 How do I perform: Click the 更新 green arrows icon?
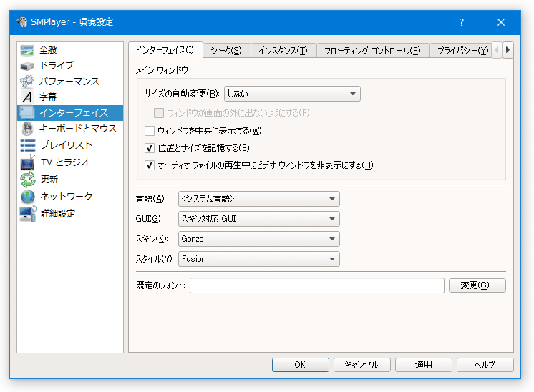28,180
